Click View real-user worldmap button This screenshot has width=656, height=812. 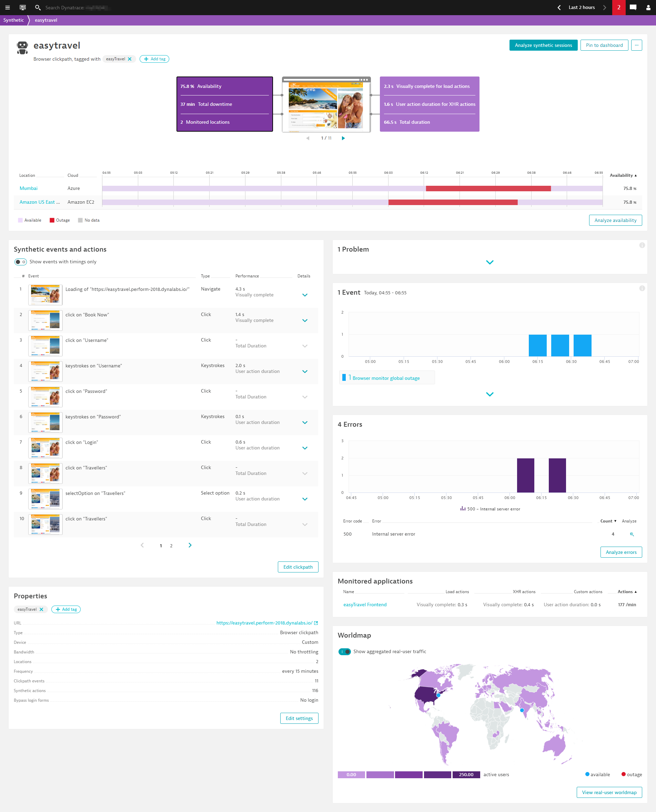point(609,792)
